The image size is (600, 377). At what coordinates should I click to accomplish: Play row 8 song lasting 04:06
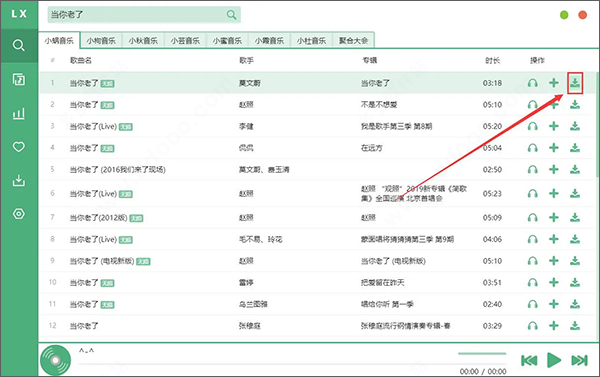click(532, 239)
